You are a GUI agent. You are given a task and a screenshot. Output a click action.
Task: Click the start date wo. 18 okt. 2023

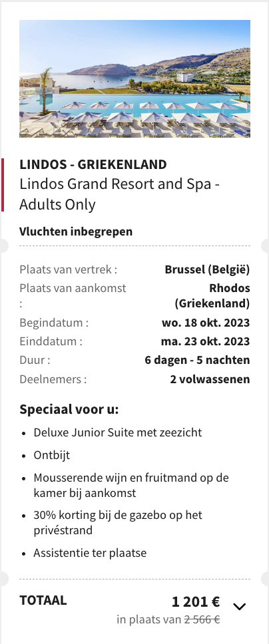tap(206, 323)
